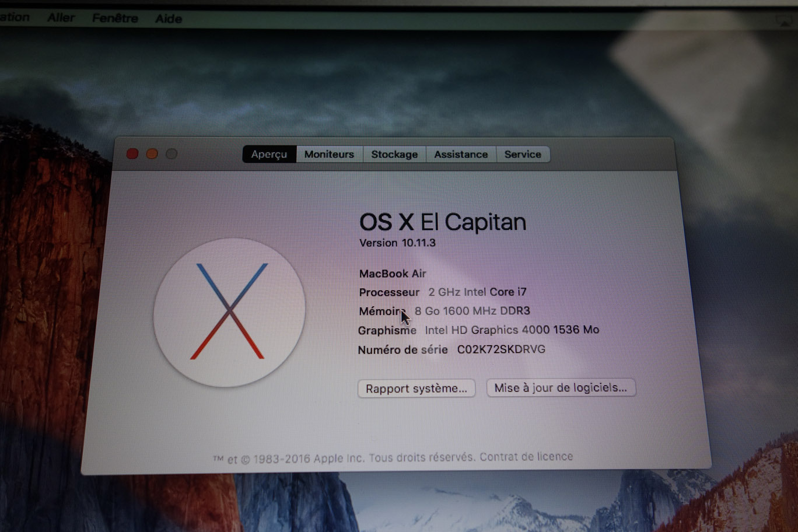798x532 pixels.
Task: Close the About This Mac window
Action: click(x=132, y=153)
